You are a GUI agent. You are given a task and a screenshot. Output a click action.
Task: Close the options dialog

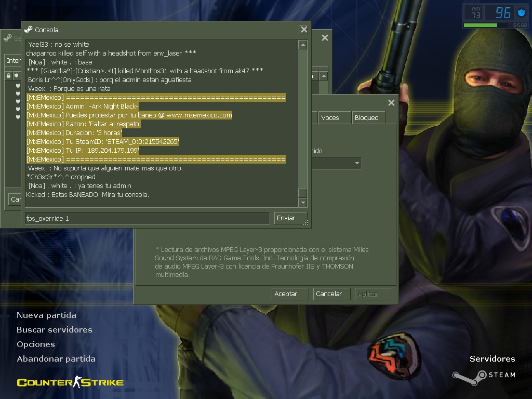pos(391,102)
